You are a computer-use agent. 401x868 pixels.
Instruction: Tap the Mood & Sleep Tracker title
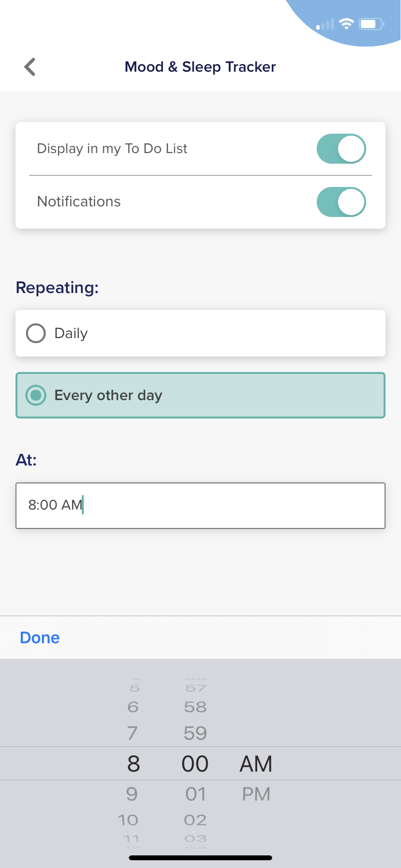coord(200,67)
